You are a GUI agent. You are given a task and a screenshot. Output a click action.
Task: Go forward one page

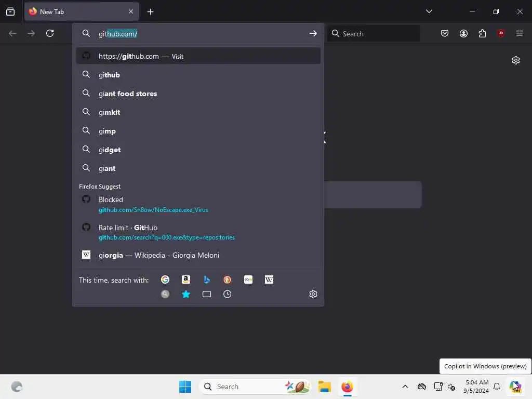[31, 33]
